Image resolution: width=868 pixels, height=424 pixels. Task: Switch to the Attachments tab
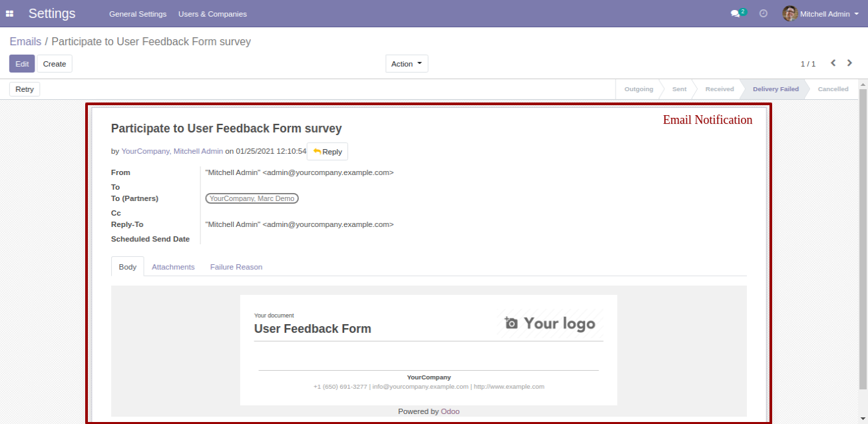173,267
